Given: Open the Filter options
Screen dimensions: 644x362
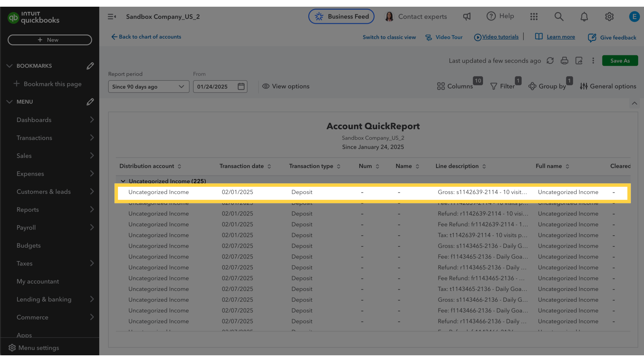Looking at the screenshot, I should point(502,86).
